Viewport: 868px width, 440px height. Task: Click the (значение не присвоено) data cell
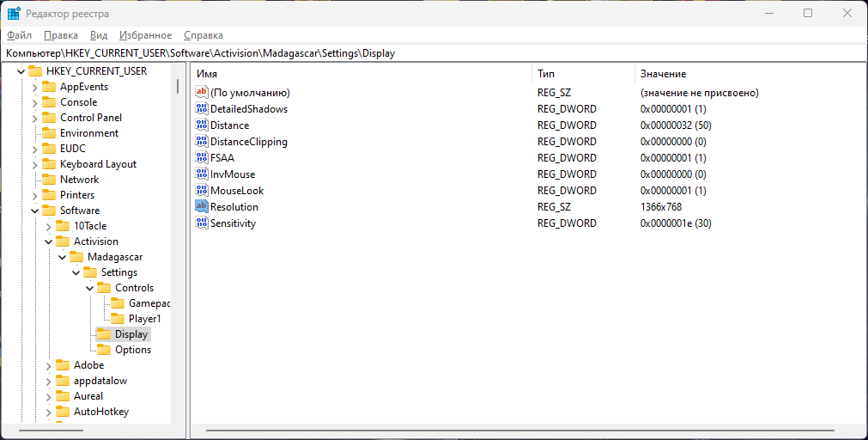point(700,93)
